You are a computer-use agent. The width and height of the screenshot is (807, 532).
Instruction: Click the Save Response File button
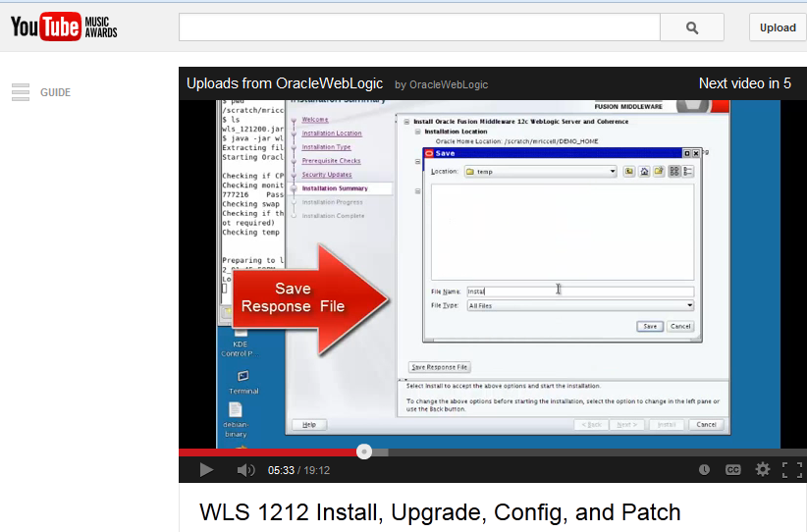pyautogui.click(x=440, y=367)
